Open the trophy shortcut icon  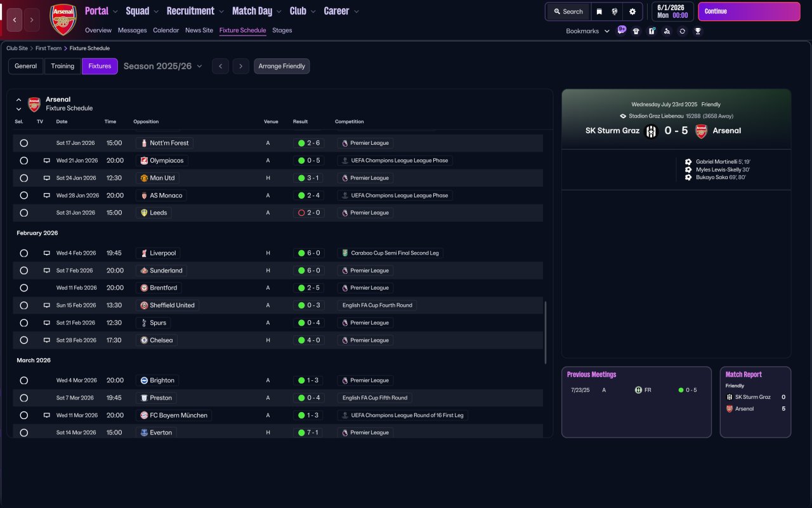[698, 31]
